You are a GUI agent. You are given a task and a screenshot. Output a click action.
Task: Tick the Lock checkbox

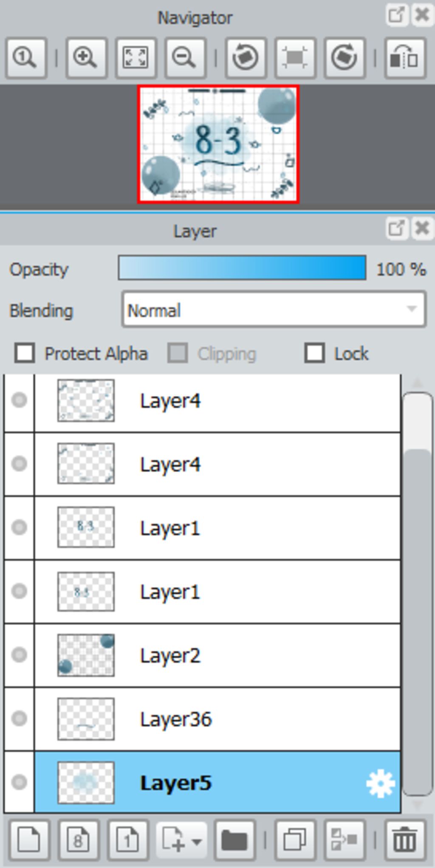(314, 353)
